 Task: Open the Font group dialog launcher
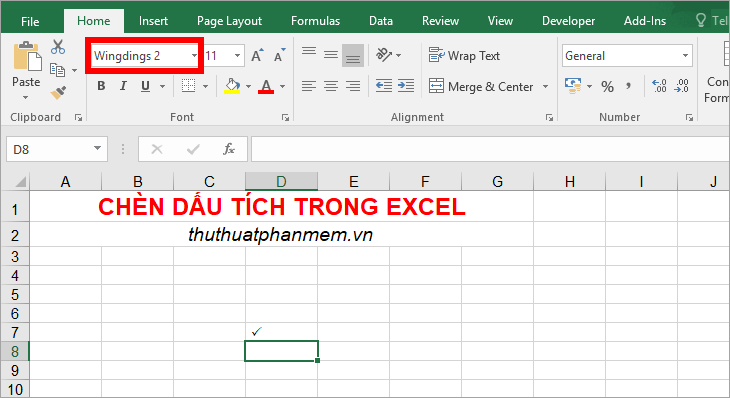point(285,118)
